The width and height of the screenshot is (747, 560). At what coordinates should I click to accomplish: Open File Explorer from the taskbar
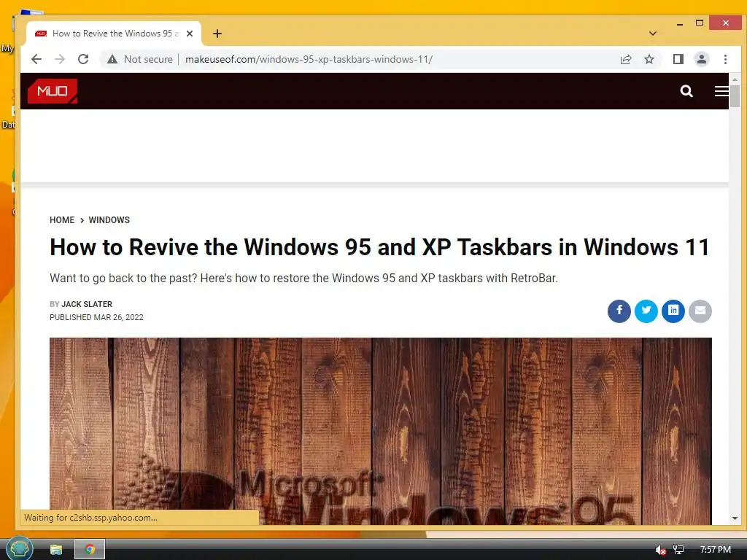pyautogui.click(x=56, y=550)
